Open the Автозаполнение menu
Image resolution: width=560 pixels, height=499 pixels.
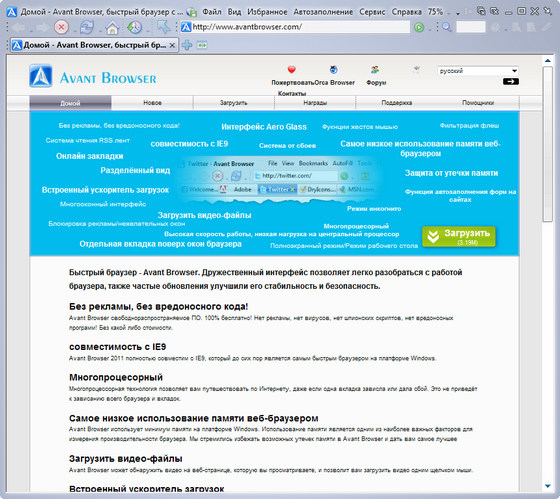point(323,12)
